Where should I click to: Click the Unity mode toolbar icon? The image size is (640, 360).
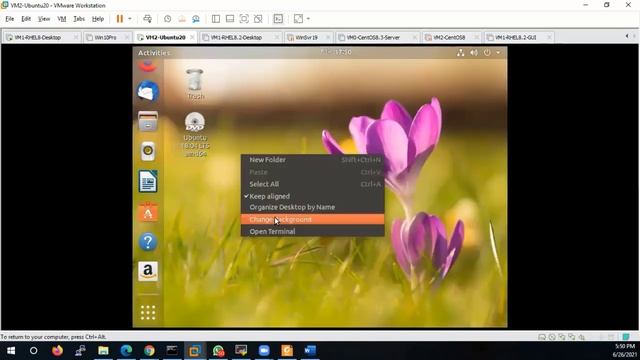click(258, 19)
